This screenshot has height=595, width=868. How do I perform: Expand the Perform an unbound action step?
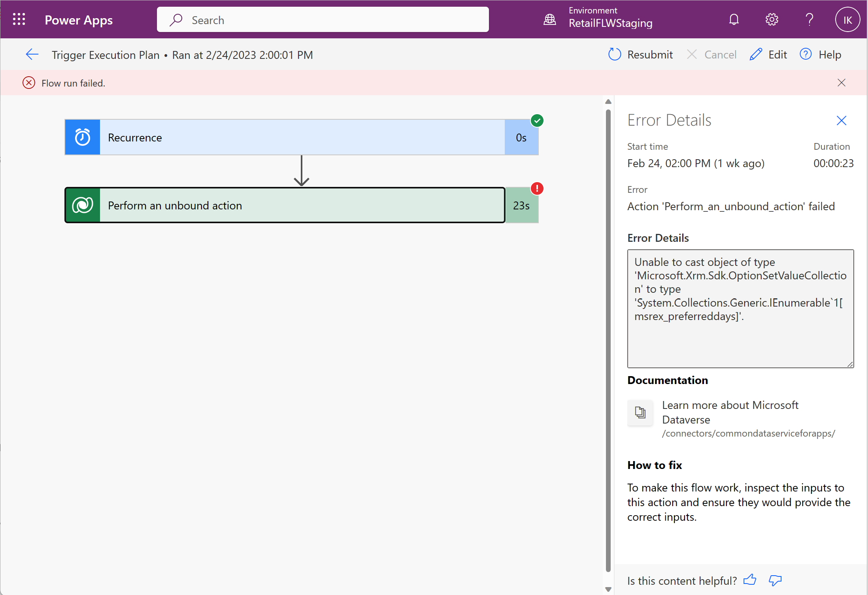[302, 205]
